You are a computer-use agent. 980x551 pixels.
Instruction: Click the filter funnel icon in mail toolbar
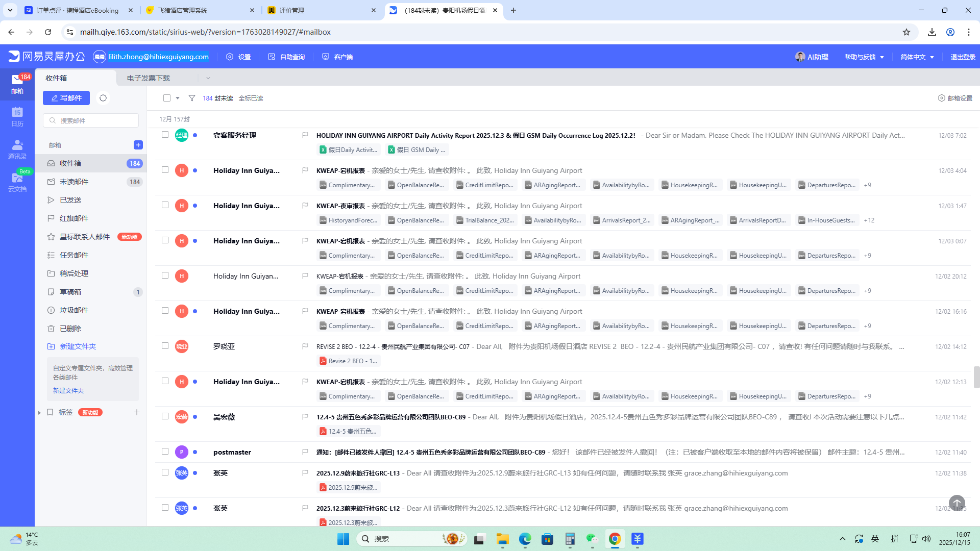tap(192, 98)
